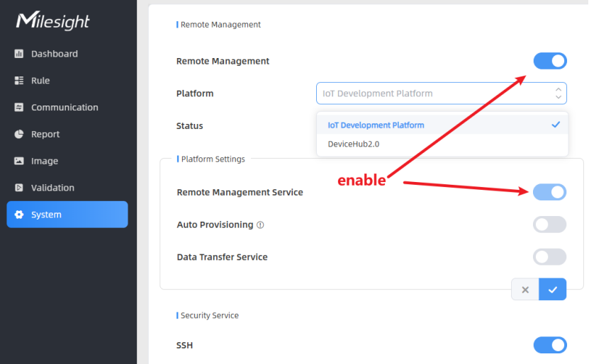Click the Validation play icon in sidebar

click(x=18, y=188)
